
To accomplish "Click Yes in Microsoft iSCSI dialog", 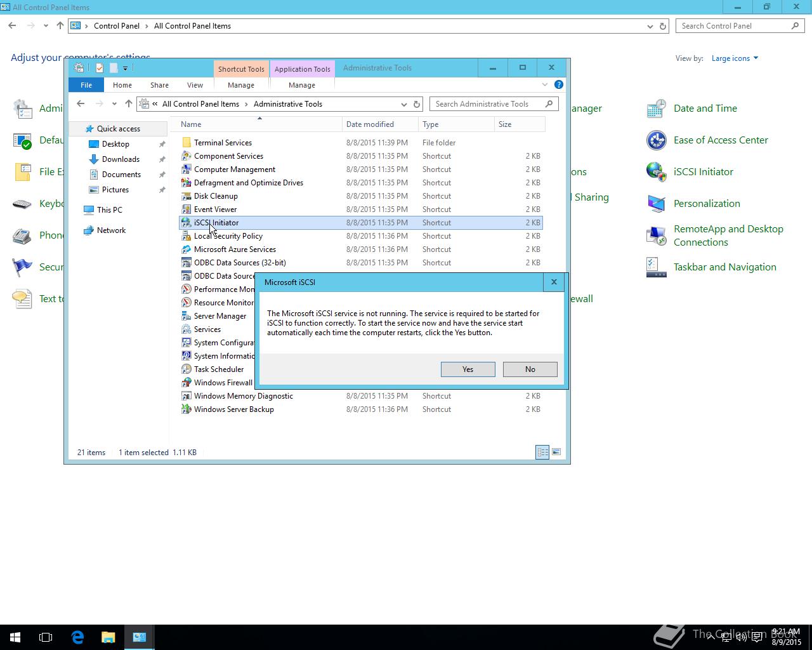I will [468, 369].
